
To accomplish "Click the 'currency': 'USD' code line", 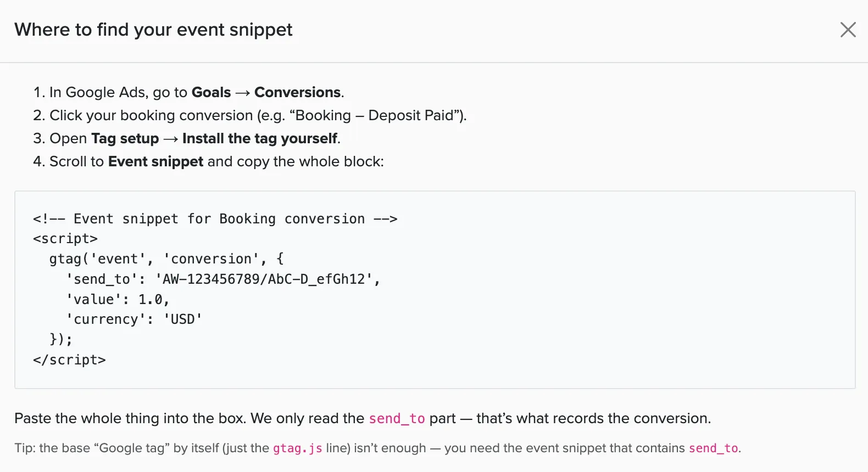I will pyautogui.click(x=134, y=319).
